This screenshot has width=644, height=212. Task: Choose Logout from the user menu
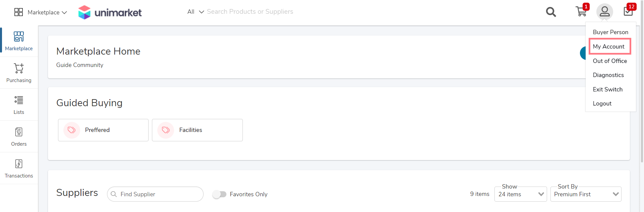pyautogui.click(x=602, y=103)
